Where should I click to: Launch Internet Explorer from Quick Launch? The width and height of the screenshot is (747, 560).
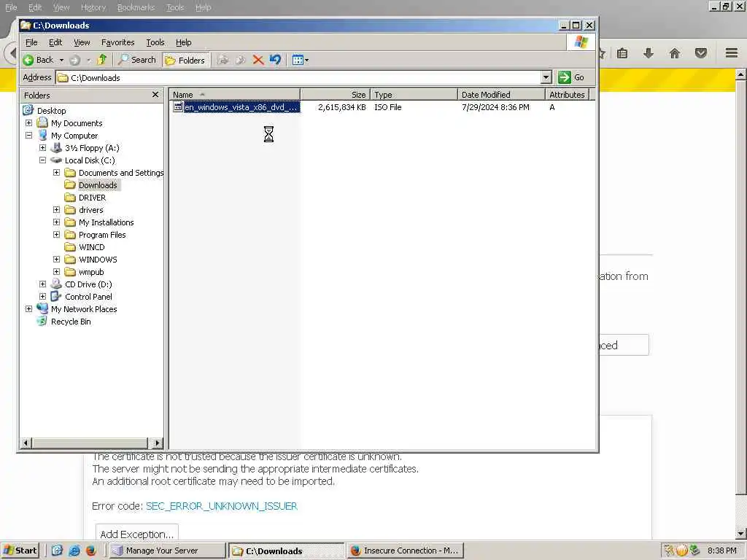click(x=74, y=551)
